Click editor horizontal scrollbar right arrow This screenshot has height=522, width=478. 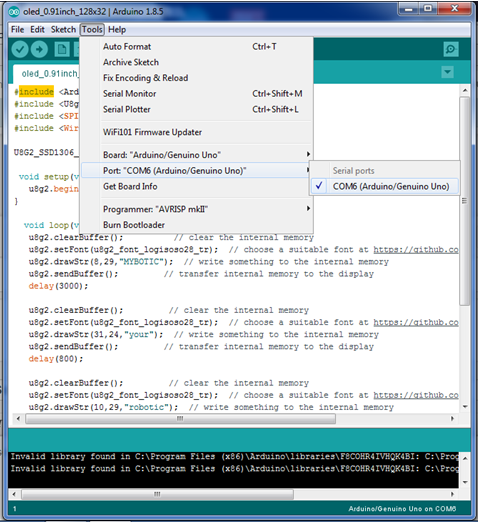(x=452, y=419)
